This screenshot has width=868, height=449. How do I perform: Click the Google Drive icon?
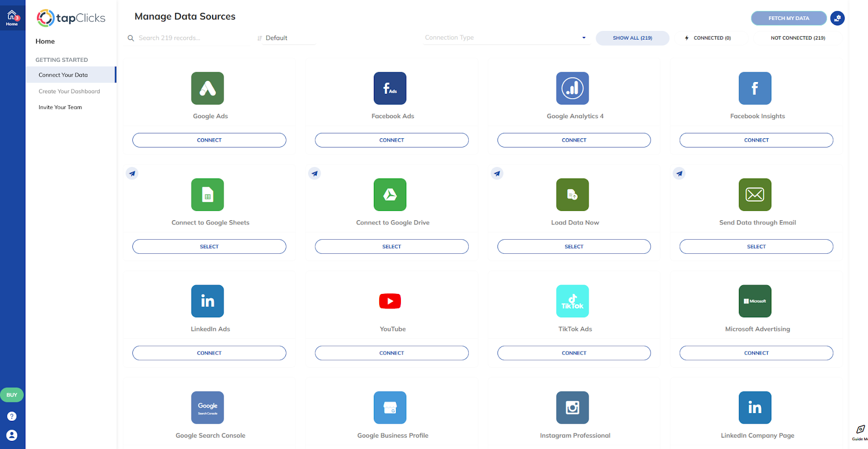pyautogui.click(x=390, y=195)
